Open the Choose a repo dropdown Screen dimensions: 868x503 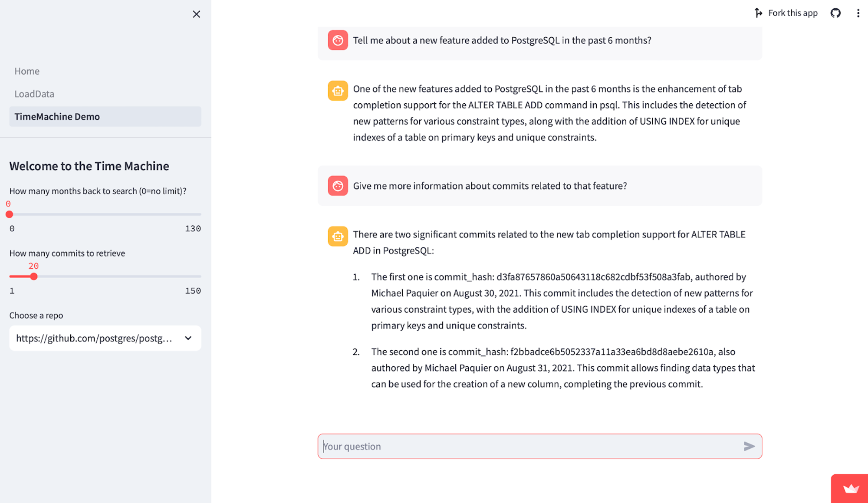(x=105, y=338)
